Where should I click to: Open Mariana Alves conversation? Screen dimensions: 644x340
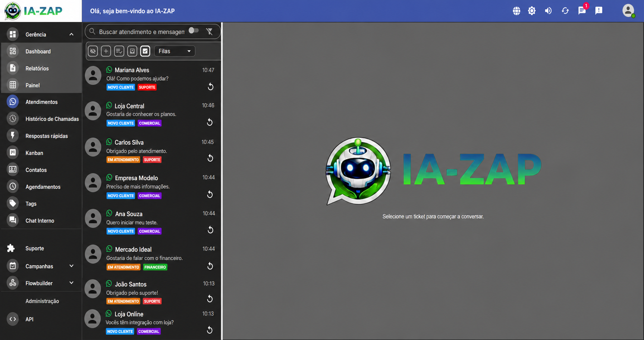pyautogui.click(x=152, y=78)
